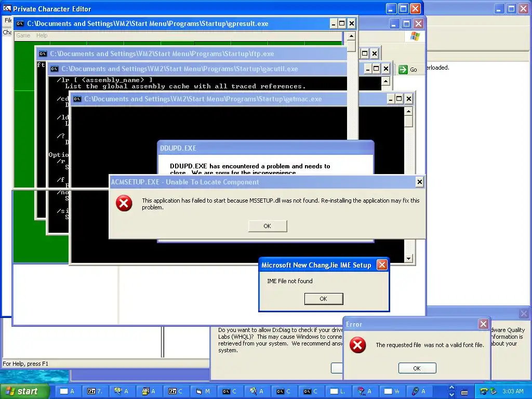
Task: Click the getmac.exe scrollbar down arrow
Action: (x=408, y=259)
